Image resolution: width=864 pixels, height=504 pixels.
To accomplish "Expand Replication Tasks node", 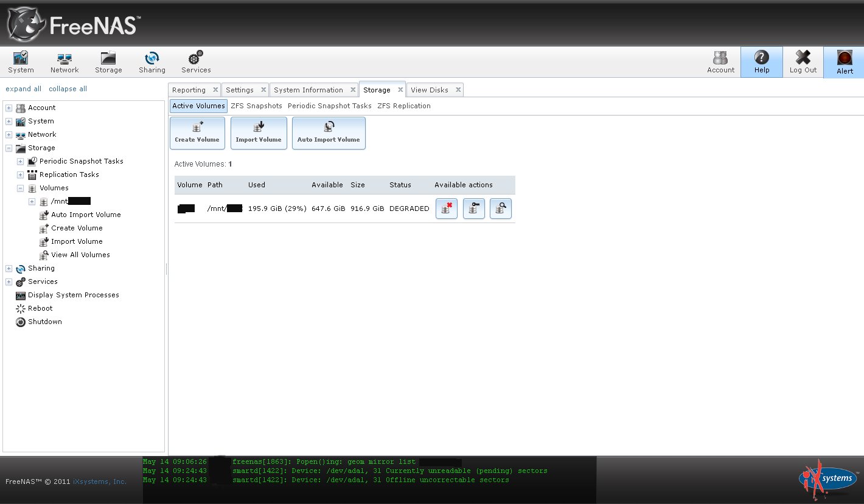I will point(20,174).
